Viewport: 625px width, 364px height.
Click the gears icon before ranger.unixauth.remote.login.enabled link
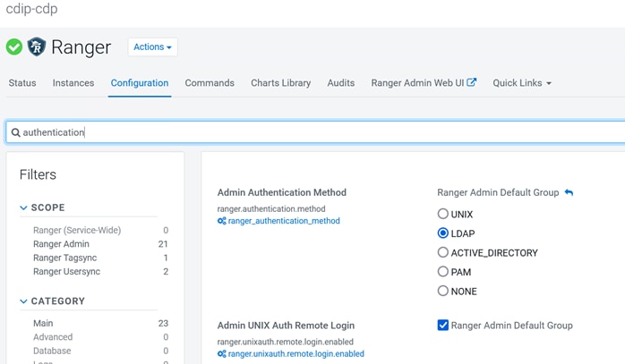point(222,353)
